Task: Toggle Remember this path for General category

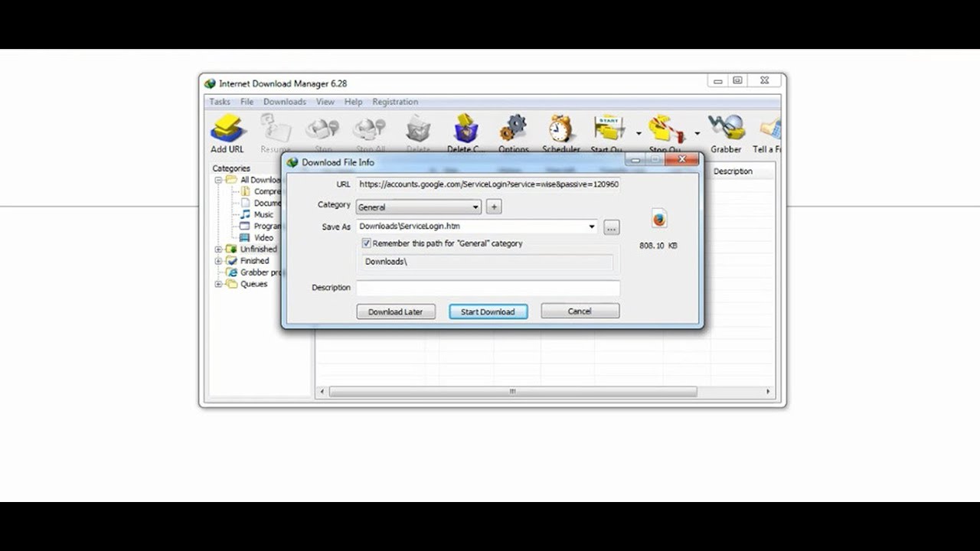Action: point(367,243)
